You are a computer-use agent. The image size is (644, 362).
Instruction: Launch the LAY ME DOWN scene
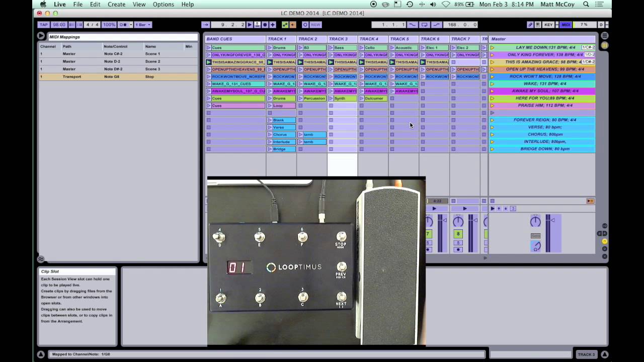(492, 48)
